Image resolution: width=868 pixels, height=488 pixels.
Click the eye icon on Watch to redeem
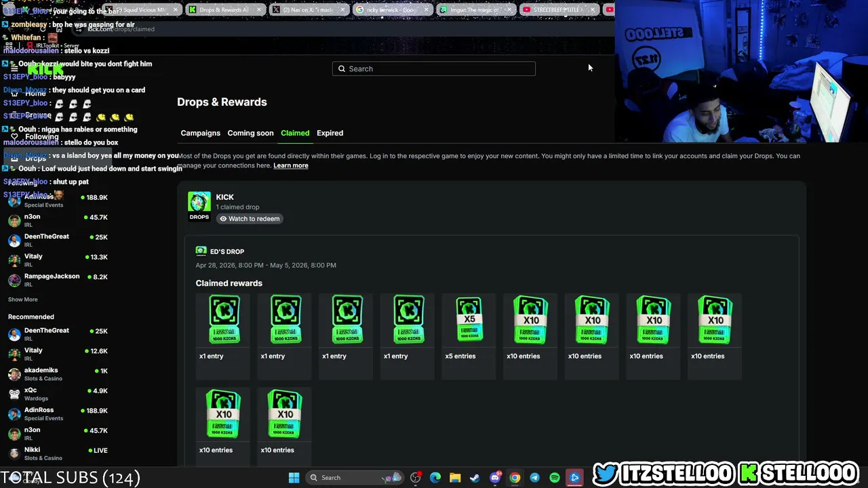pyautogui.click(x=223, y=219)
